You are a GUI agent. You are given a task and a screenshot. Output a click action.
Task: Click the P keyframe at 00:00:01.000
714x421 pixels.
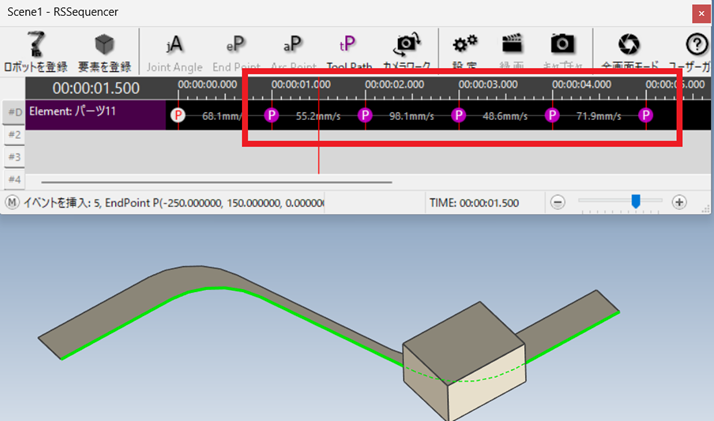tap(271, 116)
